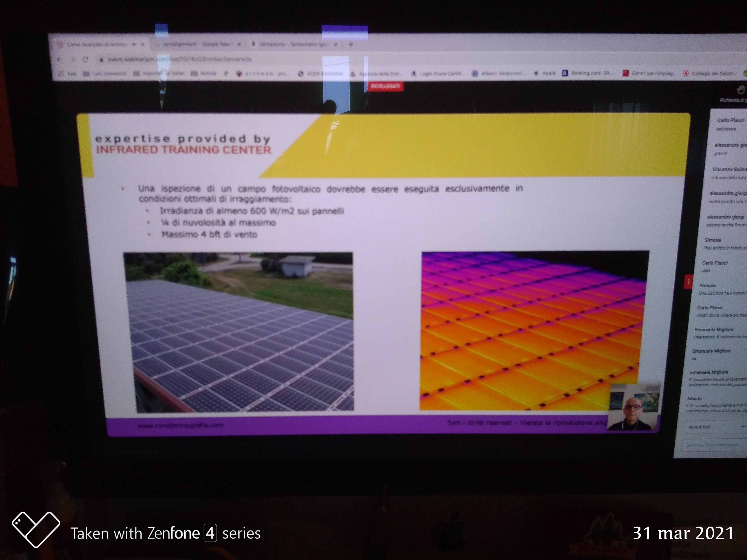This screenshot has height=560, width=747.
Task: Click the red chat panel handle
Action: (688, 282)
